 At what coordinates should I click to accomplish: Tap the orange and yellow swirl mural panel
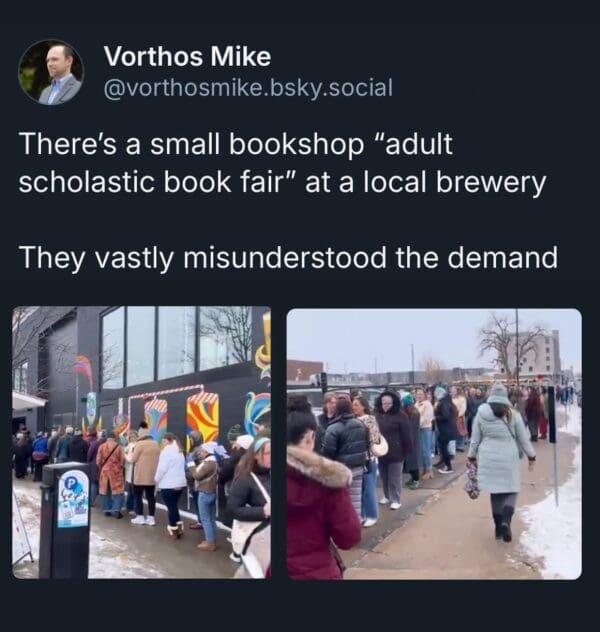tap(203, 418)
